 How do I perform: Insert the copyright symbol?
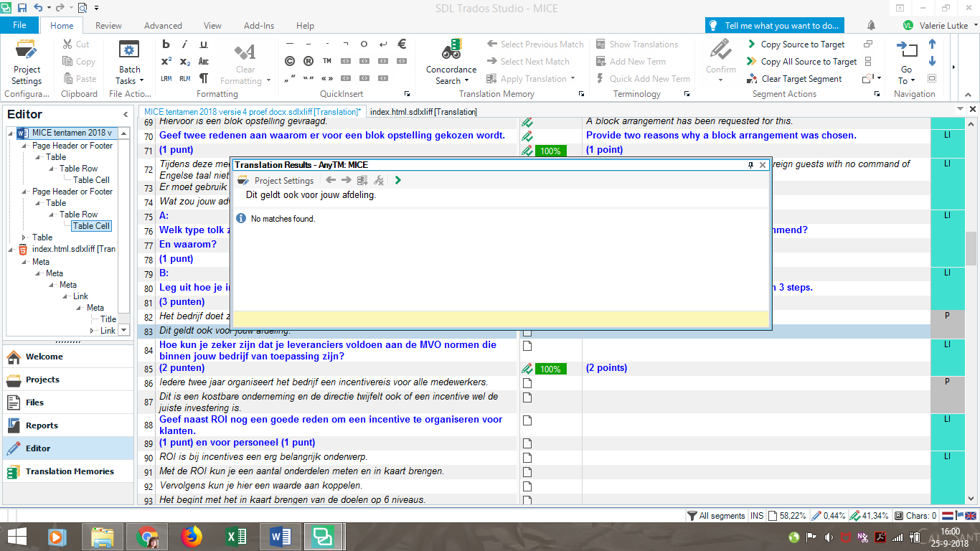(290, 61)
